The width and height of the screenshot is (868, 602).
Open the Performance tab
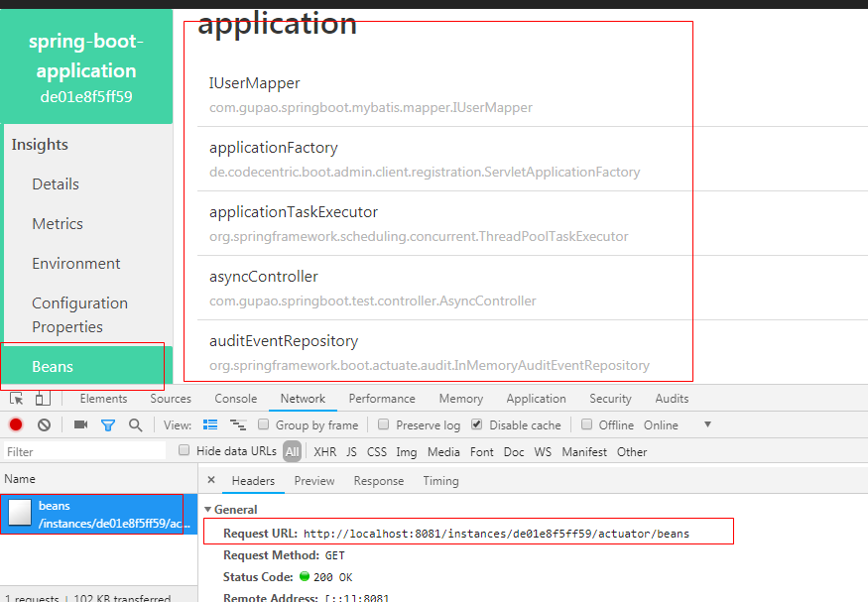tap(382, 399)
